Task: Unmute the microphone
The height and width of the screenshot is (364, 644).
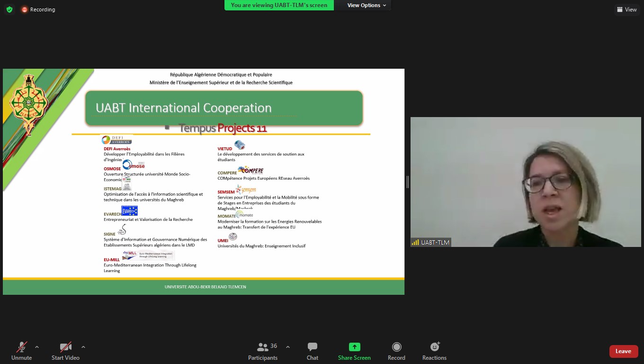Action: (x=22, y=351)
